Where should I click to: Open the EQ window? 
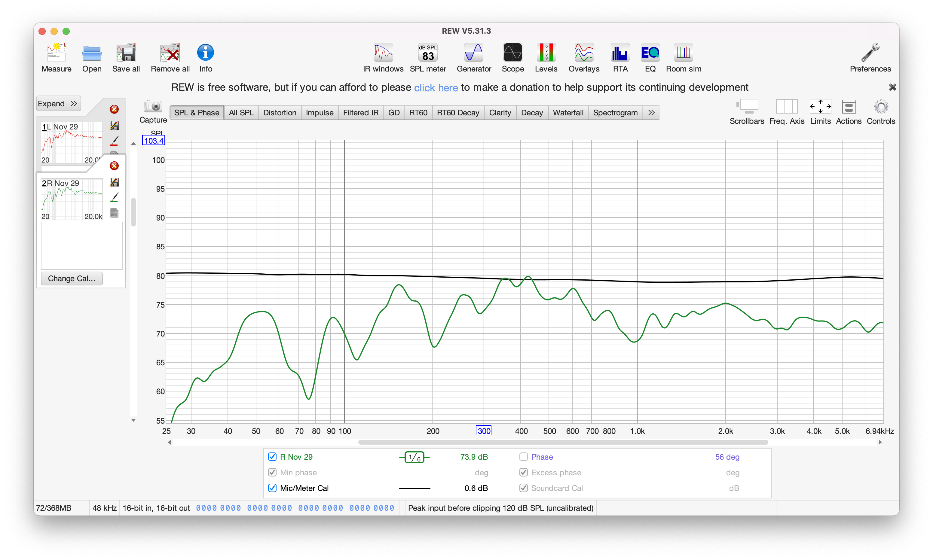pyautogui.click(x=650, y=57)
